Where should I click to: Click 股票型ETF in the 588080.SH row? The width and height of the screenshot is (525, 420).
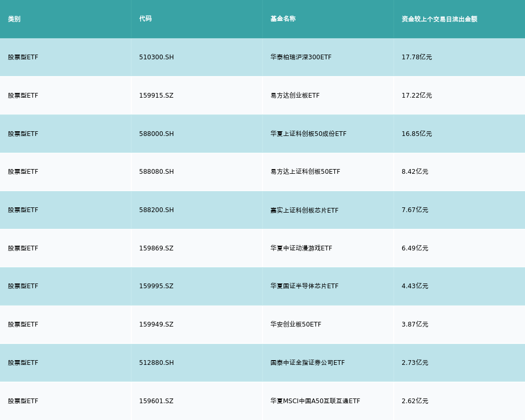(x=23, y=172)
